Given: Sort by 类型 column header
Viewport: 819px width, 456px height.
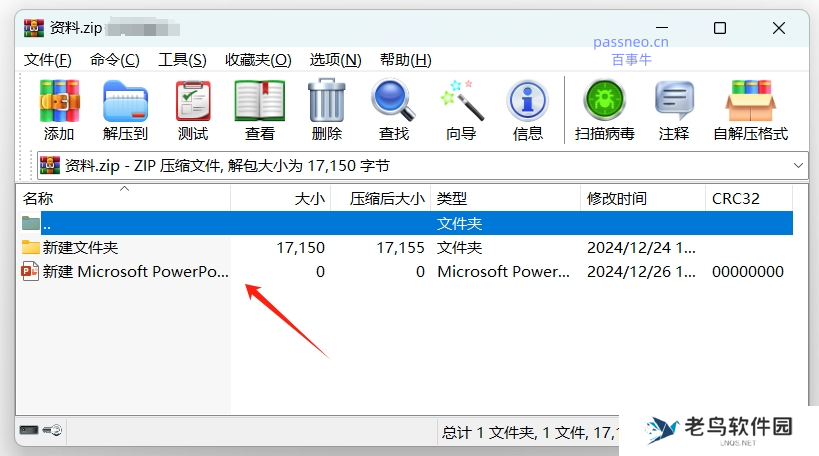Looking at the screenshot, I should [x=506, y=198].
